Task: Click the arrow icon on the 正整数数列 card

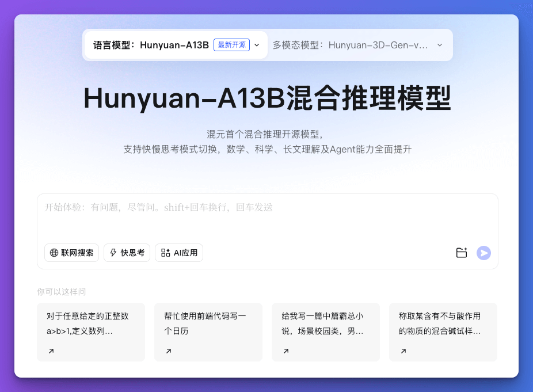Action: (52, 350)
